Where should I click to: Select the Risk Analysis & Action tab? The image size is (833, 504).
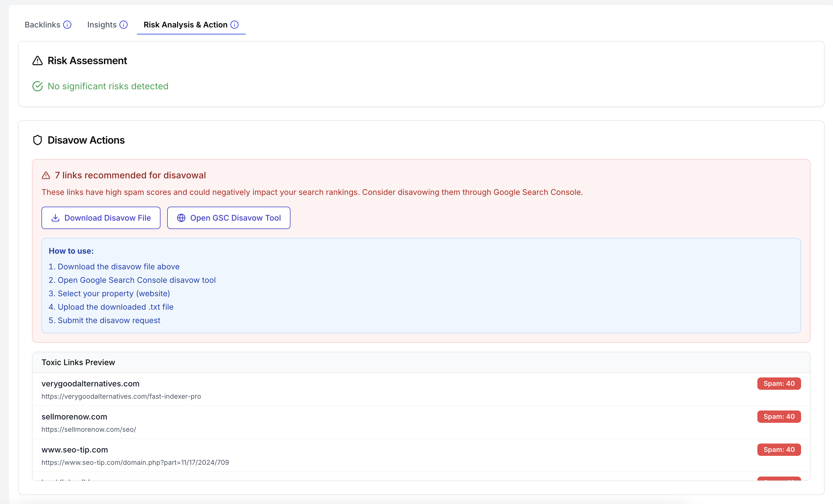pos(185,24)
